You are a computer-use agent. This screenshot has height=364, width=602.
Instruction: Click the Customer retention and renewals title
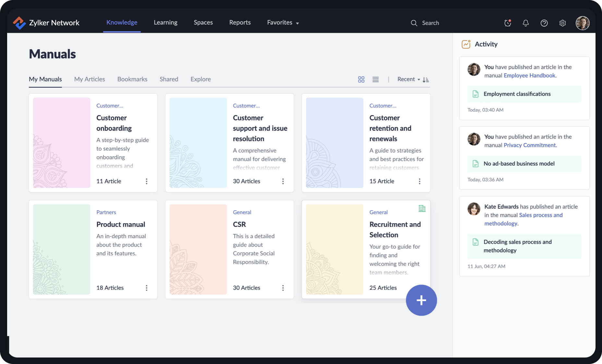pos(391,128)
